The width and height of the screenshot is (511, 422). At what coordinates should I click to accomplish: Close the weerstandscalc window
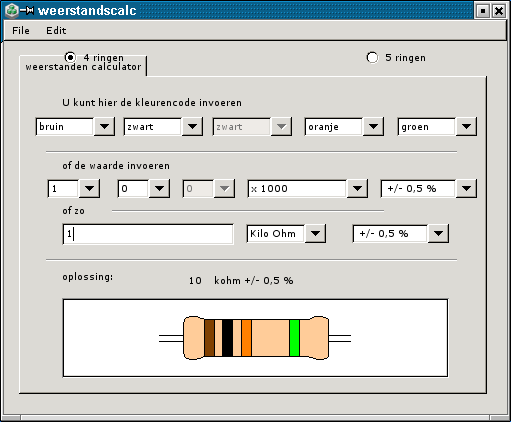pos(499,11)
